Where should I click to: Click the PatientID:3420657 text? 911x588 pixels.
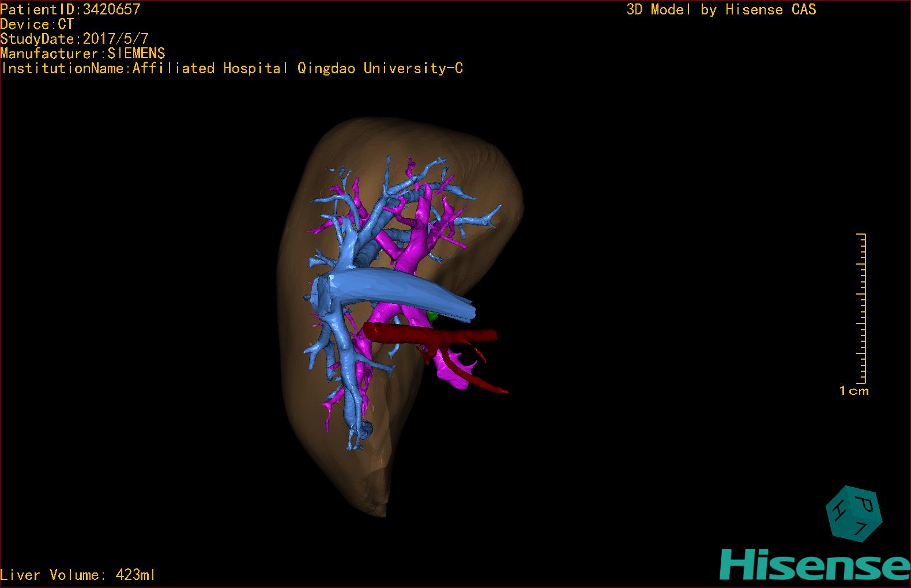click(x=70, y=9)
